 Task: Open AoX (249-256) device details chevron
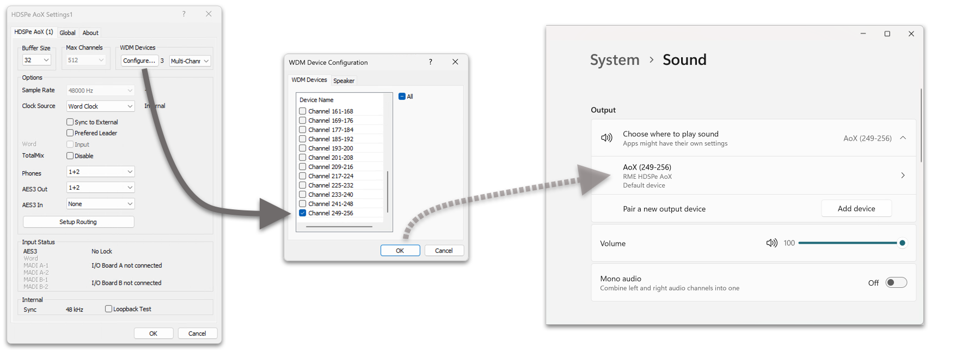point(903,176)
